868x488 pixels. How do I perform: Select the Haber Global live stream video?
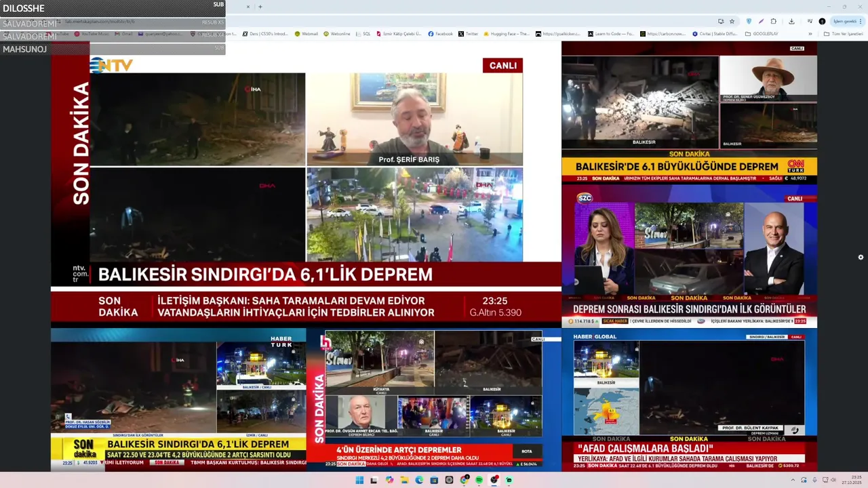coord(689,400)
